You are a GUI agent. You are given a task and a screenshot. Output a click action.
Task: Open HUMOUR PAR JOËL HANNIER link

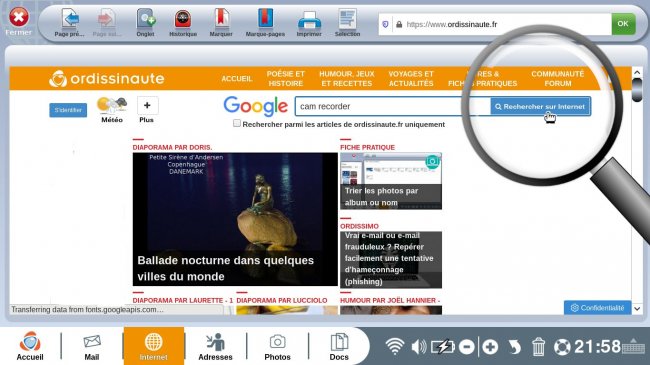coord(390,300)
